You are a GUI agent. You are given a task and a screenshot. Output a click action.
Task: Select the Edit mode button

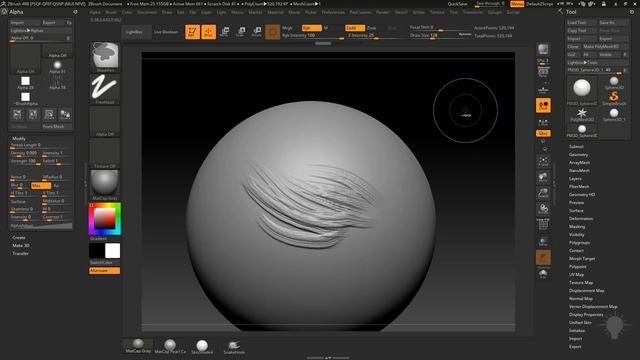[x=192, y=32]
